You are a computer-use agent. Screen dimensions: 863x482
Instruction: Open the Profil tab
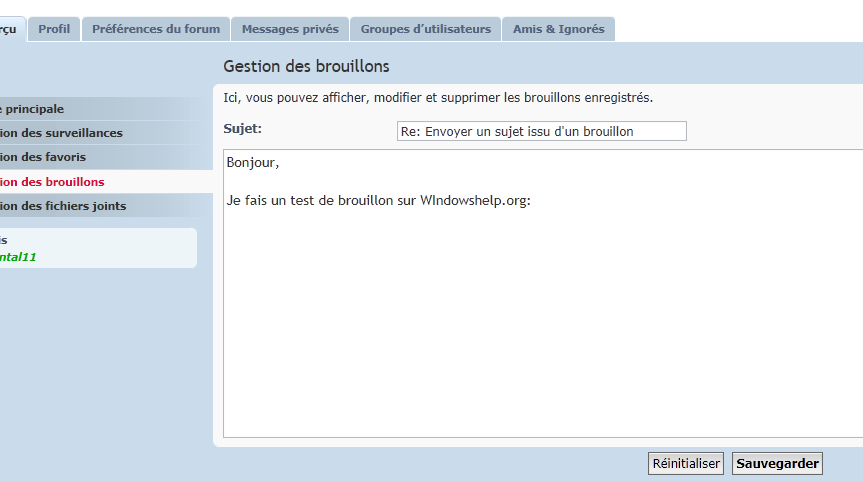click(x=54, y=29)
